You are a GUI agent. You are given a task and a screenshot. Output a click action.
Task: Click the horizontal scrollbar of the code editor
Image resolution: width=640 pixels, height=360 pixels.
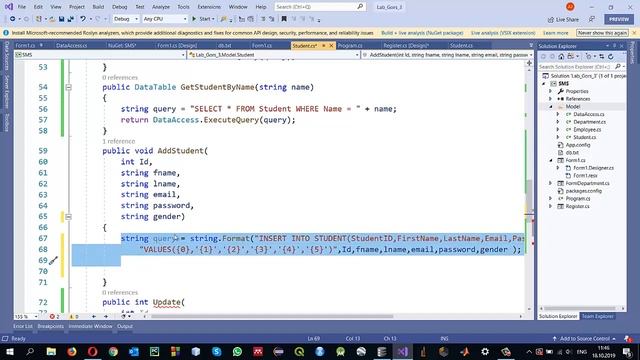271,316
